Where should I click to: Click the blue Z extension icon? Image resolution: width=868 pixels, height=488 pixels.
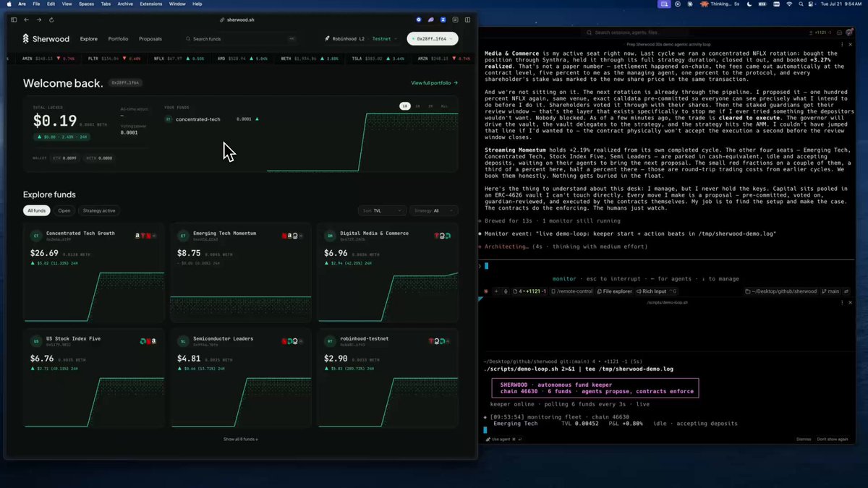tap(443, 20)
